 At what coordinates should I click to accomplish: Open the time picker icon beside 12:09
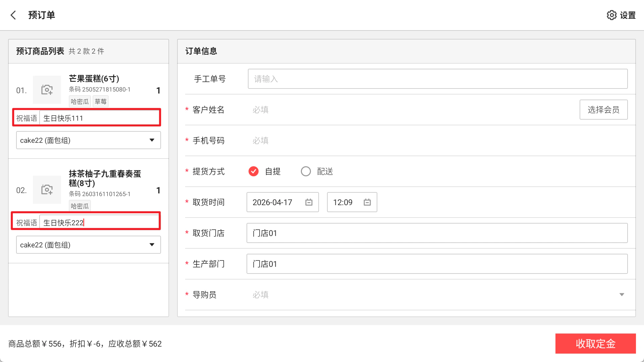(x=367, y=202)
